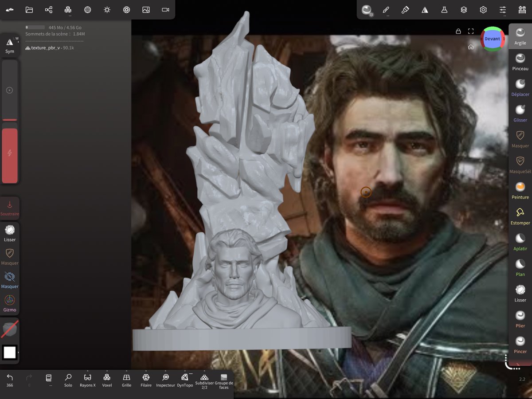
Task: Open the Material sphere grid menu
Action: (x=88, y=10)
